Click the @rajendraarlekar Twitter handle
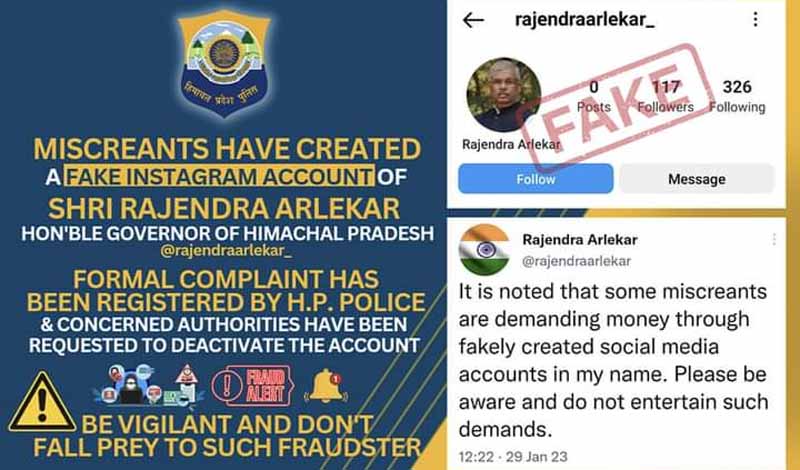 click(x=577, y=261)
